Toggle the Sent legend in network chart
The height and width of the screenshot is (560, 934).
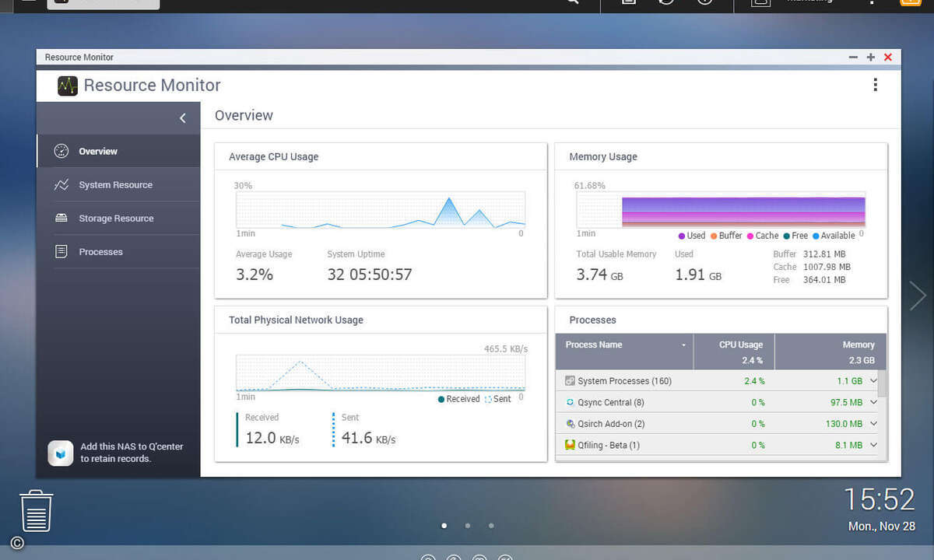497,399
